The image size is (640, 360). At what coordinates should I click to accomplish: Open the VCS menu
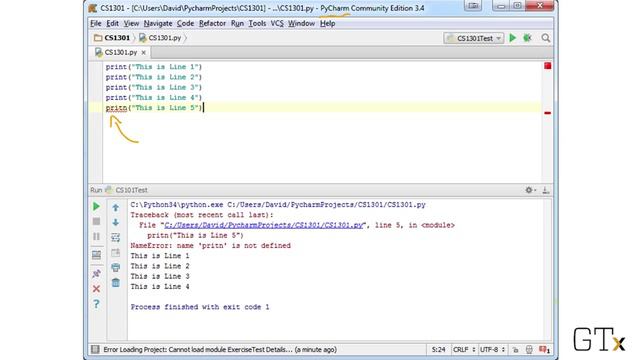(277, 23)
